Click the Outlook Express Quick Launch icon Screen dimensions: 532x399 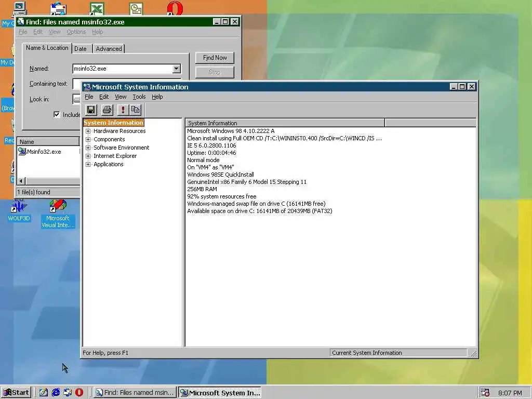[x=68, y=393]
